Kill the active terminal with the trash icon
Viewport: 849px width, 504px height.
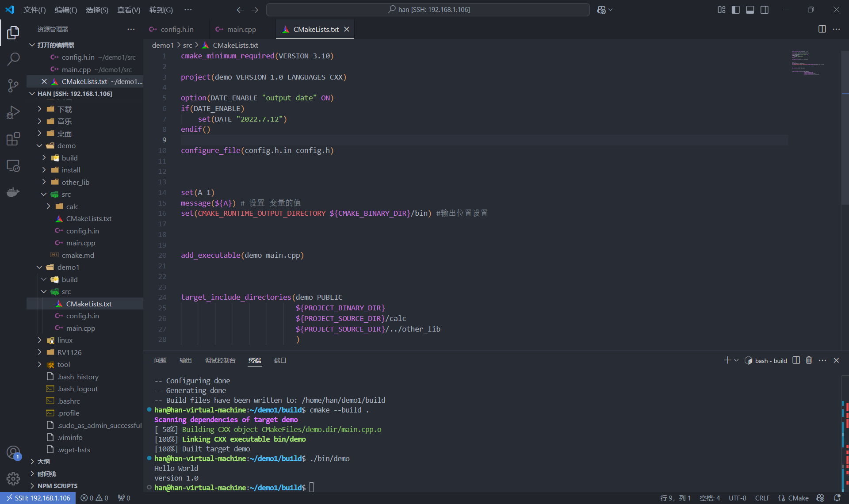click(x=809, y=360)
